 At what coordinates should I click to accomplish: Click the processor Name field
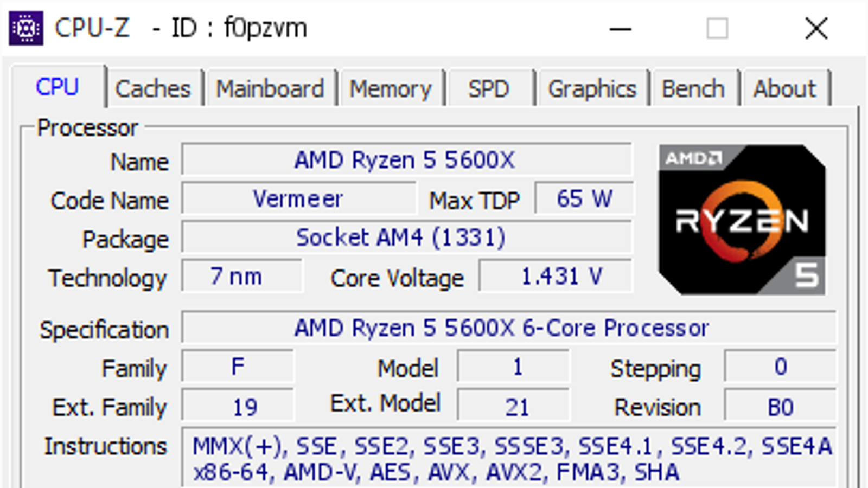point(406,160)
